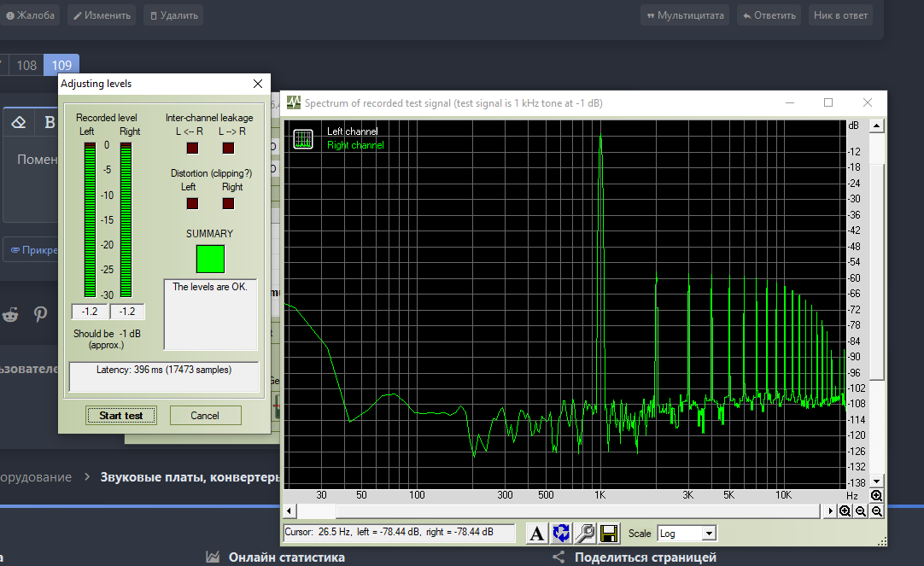The width and height of the screenshot is (924, 566).
Task: Share via the Pinterest icon
Action: tap(40, 314)
